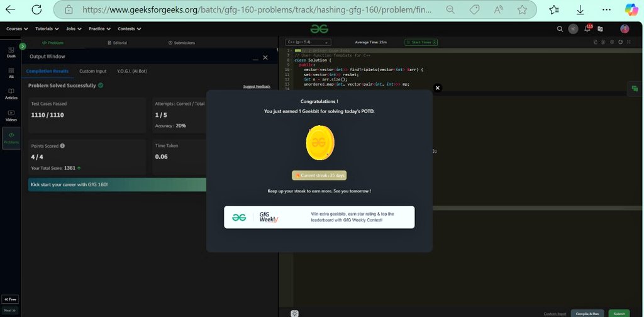This screenshot has height=317, width=644.
Task: Switch to the Editorial tab
Action: tap(117, 43)
